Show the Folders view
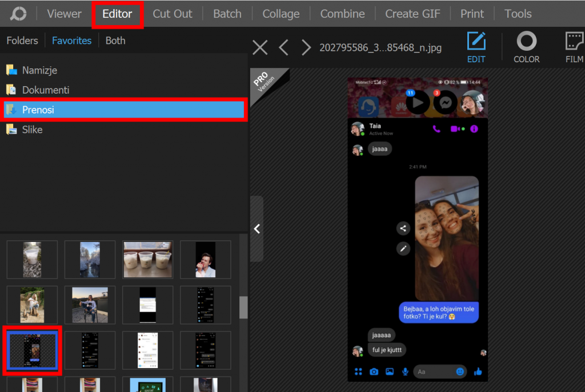Viewport: 585px width, 392px height. point(22,41)
